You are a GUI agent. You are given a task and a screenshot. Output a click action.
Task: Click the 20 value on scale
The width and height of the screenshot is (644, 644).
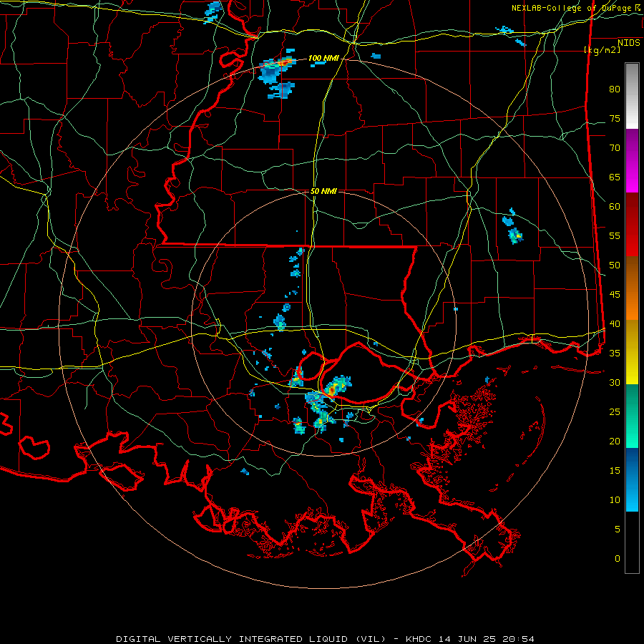615,441
